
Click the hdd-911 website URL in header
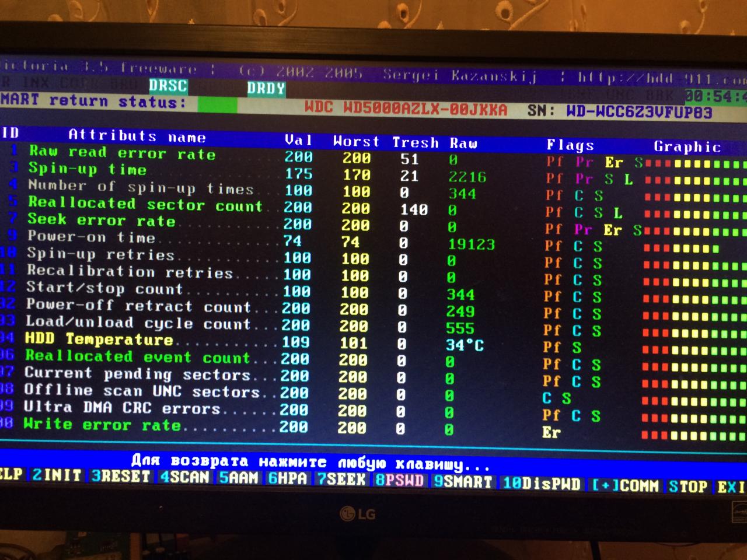pyautogui.click(x=661, y=78)
